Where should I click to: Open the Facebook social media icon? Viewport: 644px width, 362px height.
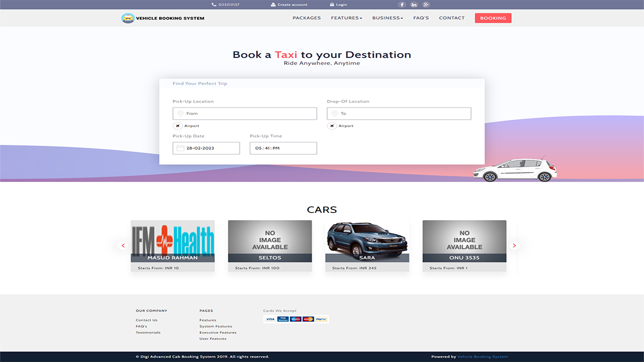402,5
